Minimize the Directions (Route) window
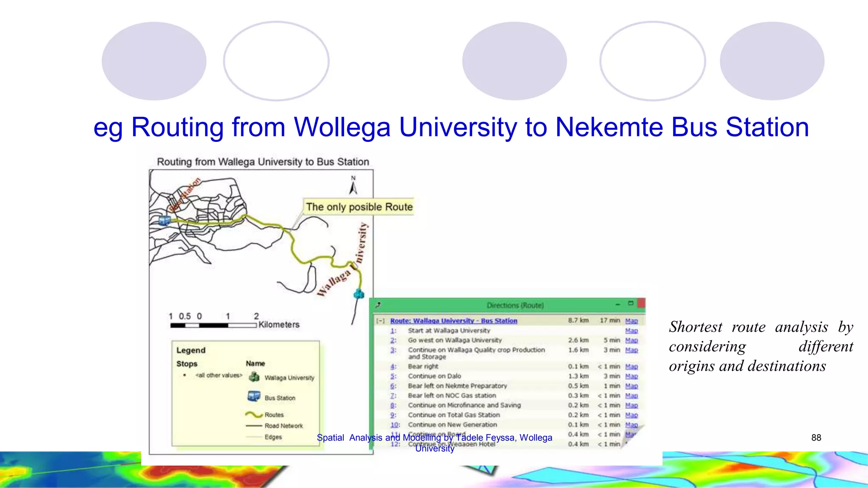This screenshot has width=868, height=488. coord(618,305)
